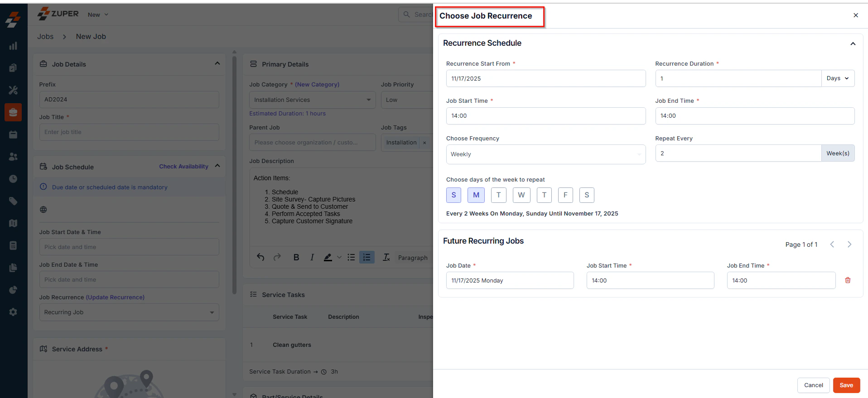Open the Paragraph style dropdown

point(413,258)
